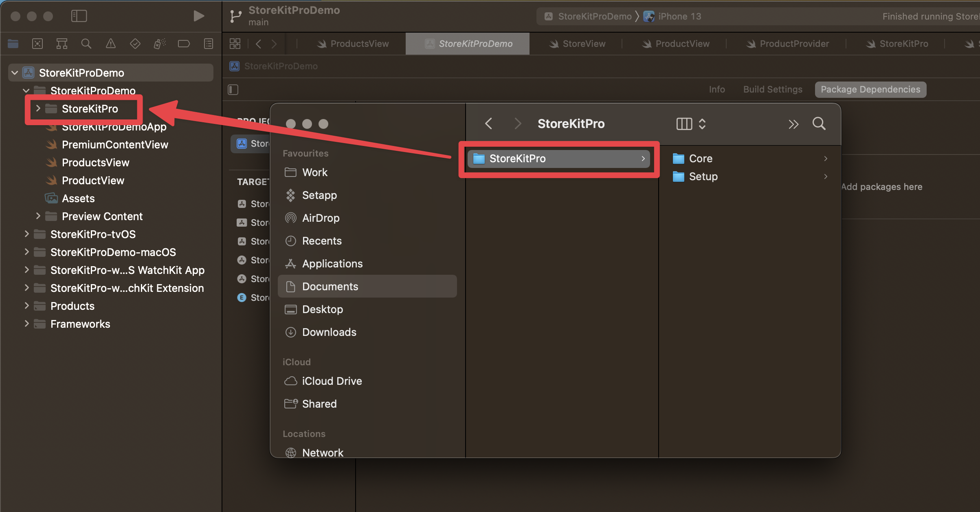Open the Info project tab
Image resolution: width=980 pixels, height=512 pixels.
coord(717,89)
